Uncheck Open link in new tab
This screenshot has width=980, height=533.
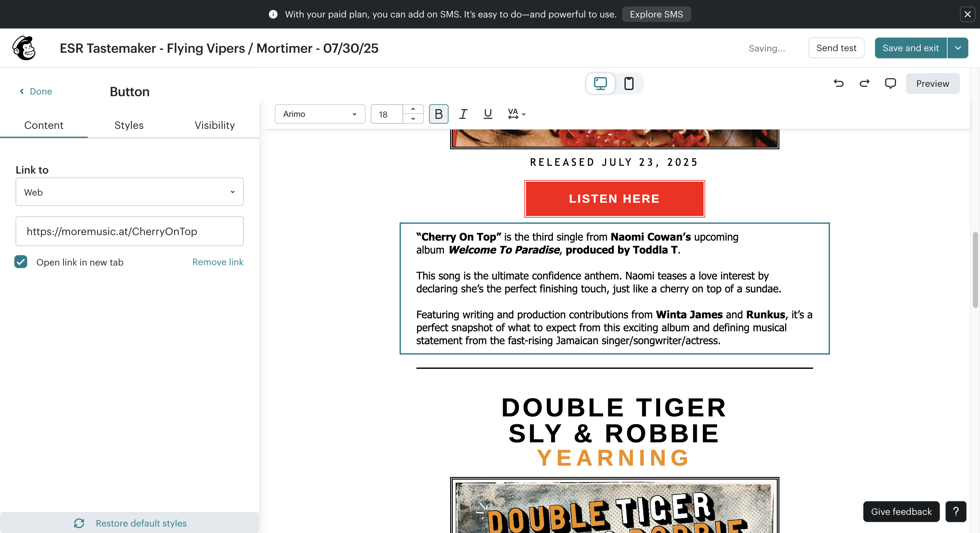coord(21,262)
